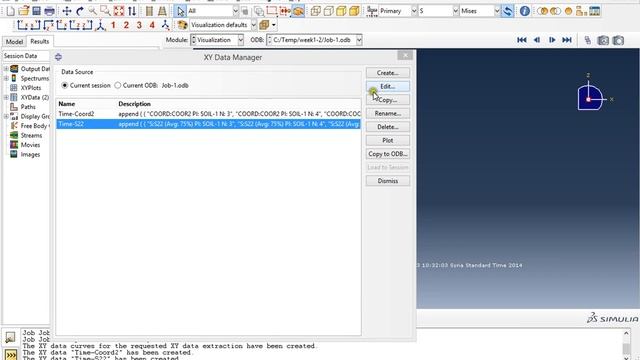Apply view number 1
The height and width of the screenshot is (360, 640).
click(x=113, y=25)
